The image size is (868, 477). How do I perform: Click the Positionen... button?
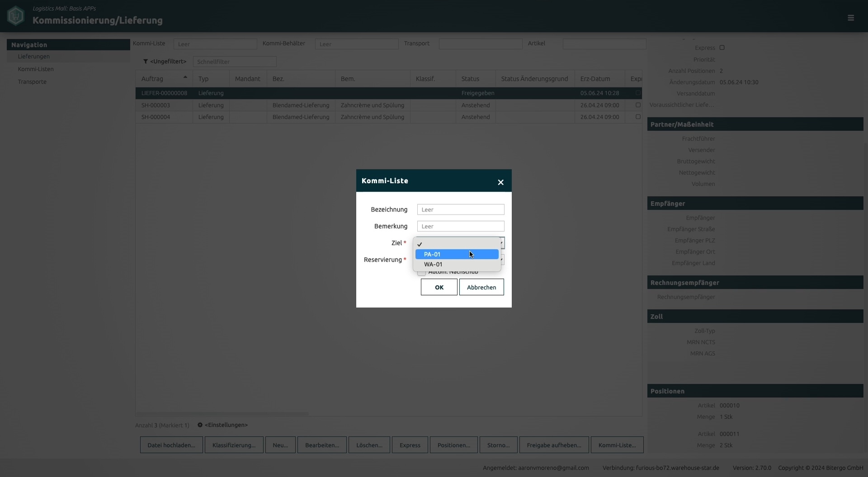coord(454,445)
